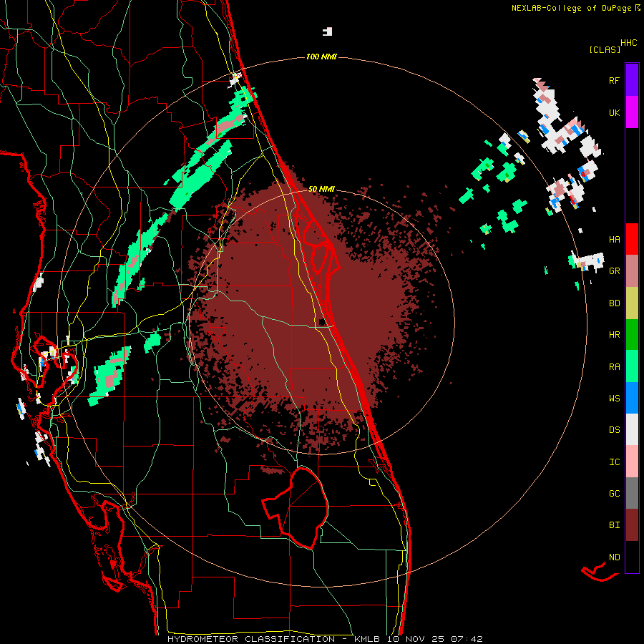Click the black ND legend segment

click(x=632, y=557)
